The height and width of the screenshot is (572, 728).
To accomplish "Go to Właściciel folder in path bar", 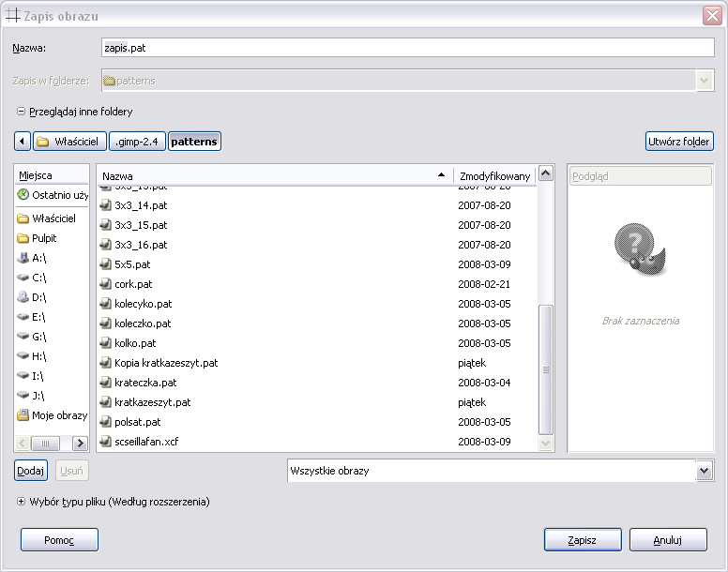I will tap(68, 142).
